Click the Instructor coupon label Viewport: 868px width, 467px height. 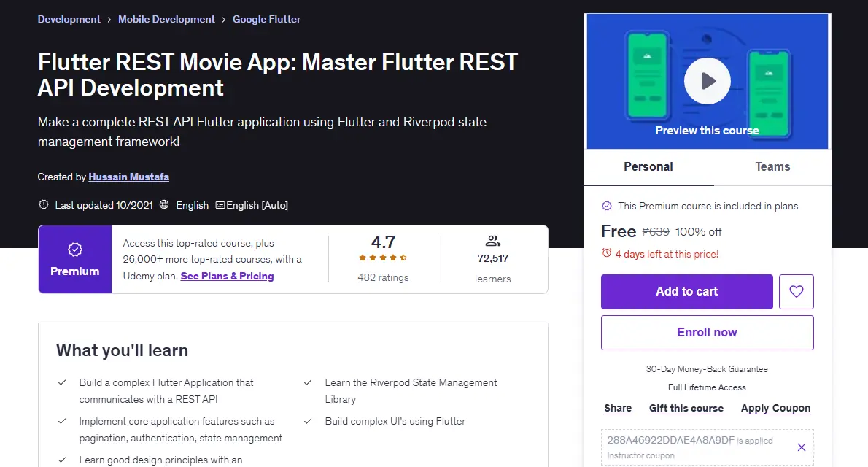click(640, 455)
